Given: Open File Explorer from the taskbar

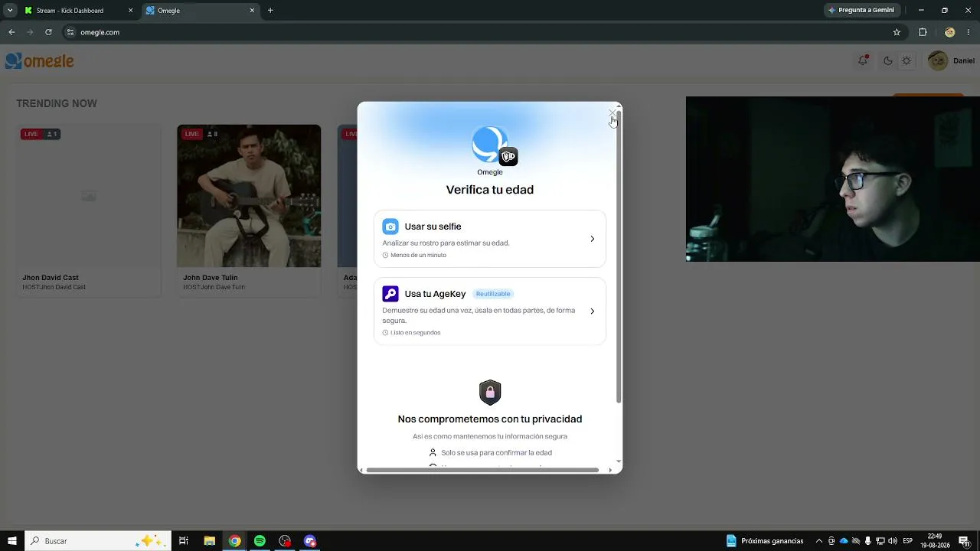Looking at the screenshot, I should pyautogui.click(x=209, y=541).
